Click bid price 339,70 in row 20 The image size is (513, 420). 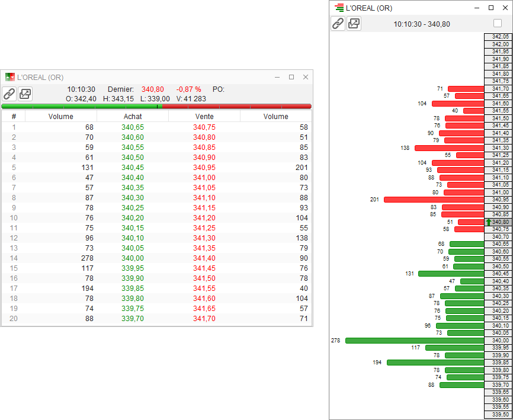pos(133,319)
